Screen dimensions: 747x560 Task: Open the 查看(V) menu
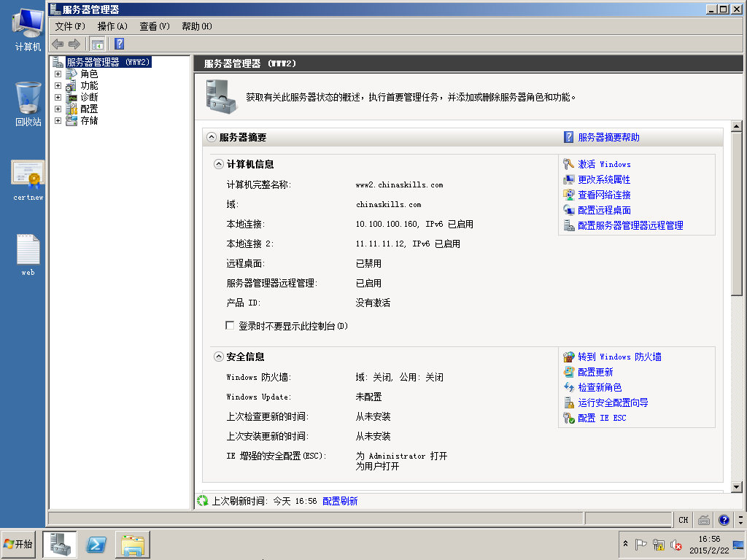155,26
